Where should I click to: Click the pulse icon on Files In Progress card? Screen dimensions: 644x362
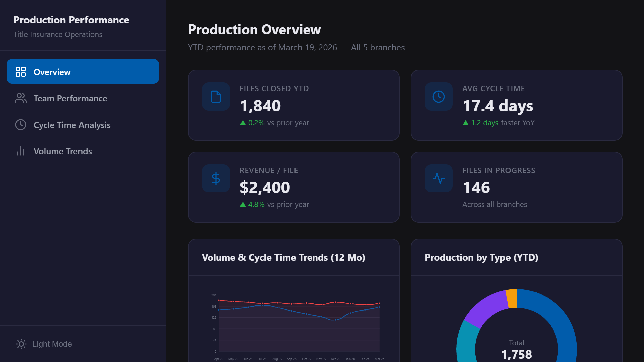(x=438, y=178)
